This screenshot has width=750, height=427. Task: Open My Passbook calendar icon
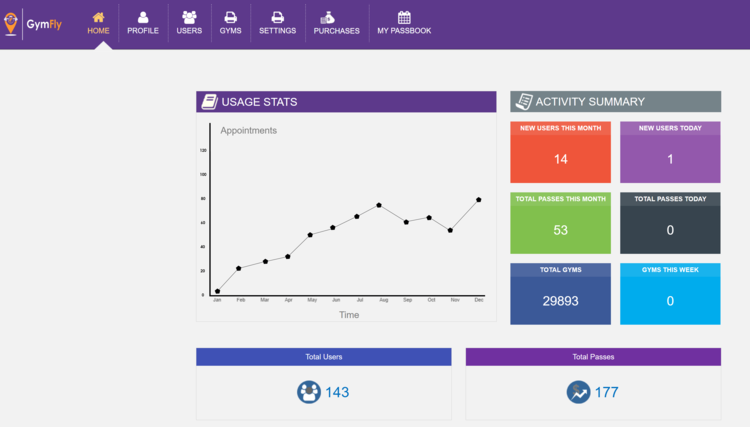click(x=404, y=18)
